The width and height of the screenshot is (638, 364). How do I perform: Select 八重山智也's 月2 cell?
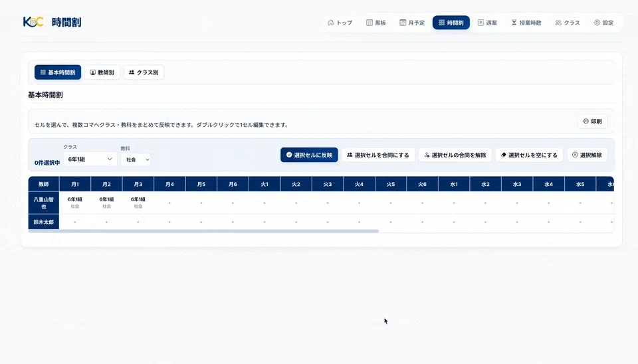coord(106,203)
